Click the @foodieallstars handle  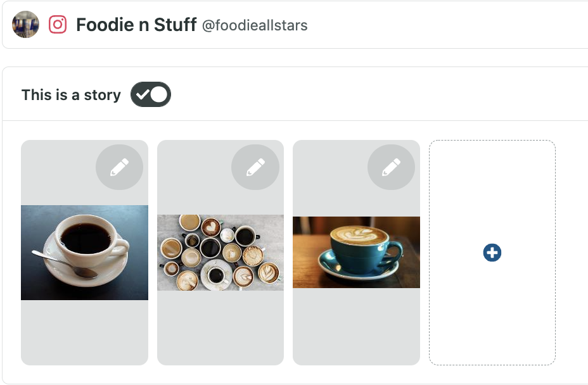[x=255, y=26]
